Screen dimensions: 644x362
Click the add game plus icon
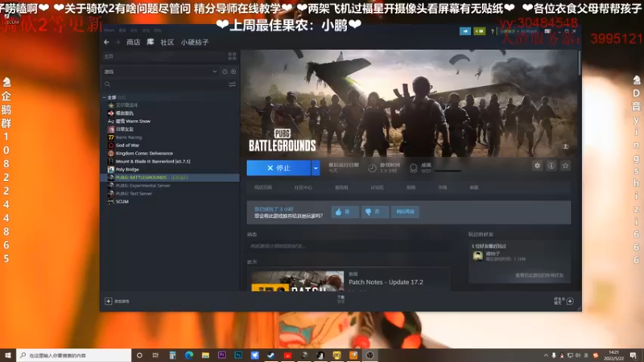point(109,301)
